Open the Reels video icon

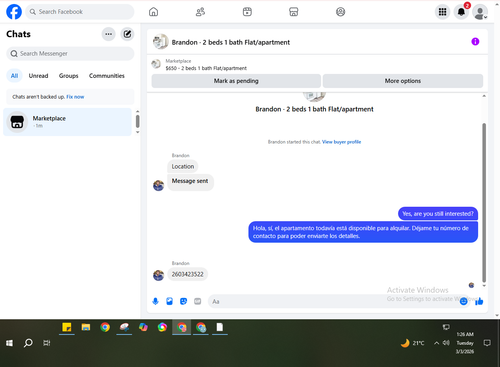coord(247,12)
